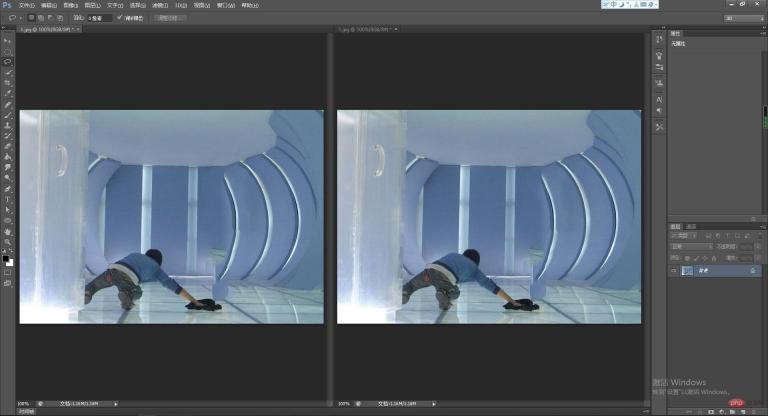Open the character (A) panel icon
Viewport: 768px width, 416px height.
[x=660, y=99]
